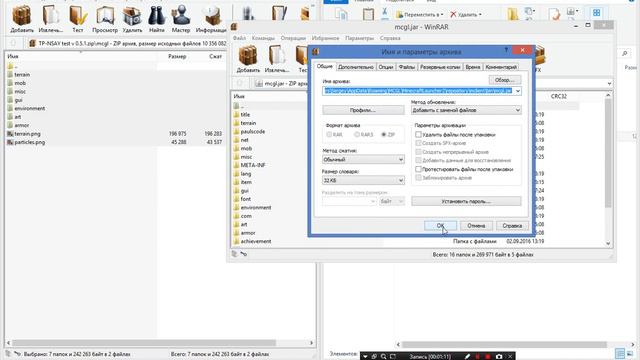Click help question mark in archive dialog title
Screen dimensions: 640x360
click(x=506, y=50)
